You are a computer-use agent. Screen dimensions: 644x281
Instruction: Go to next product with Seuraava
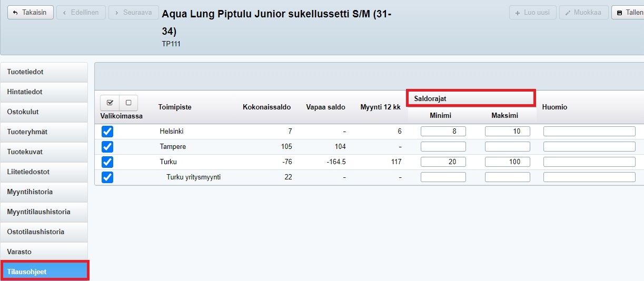[x=133, y=12]
